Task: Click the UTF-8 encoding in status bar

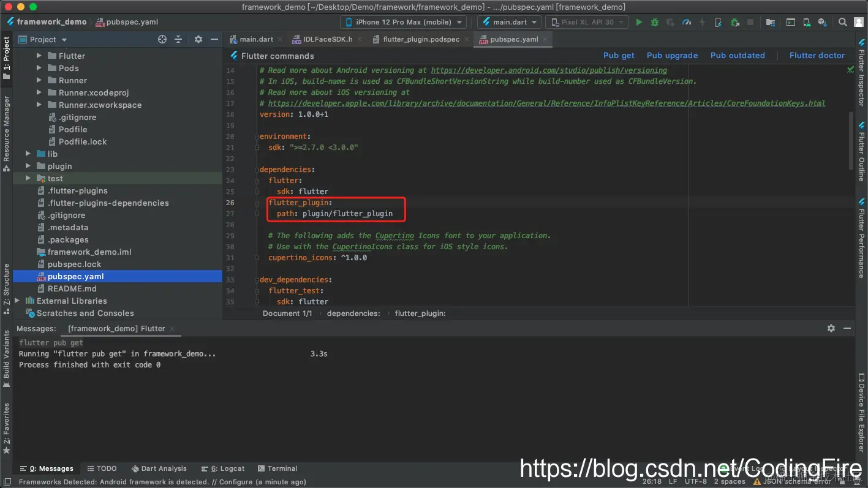Action: [695, 482]
